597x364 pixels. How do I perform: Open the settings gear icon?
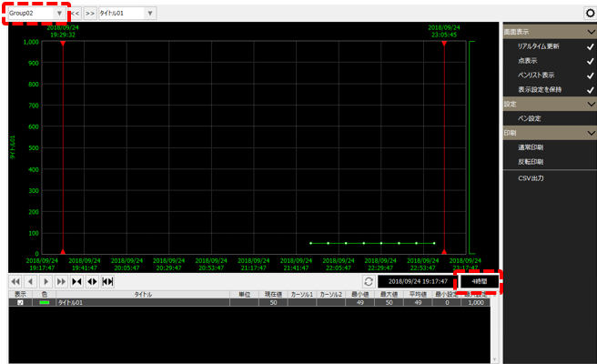[589, 14]
